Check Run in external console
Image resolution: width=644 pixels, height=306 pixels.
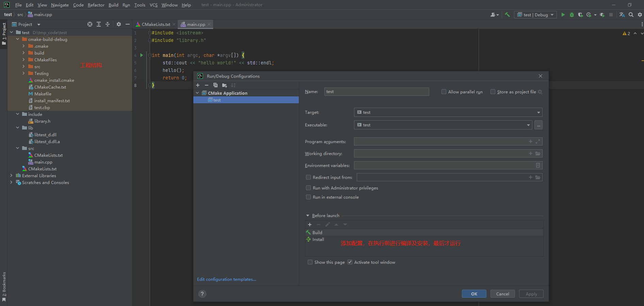[x=308, y=197]
